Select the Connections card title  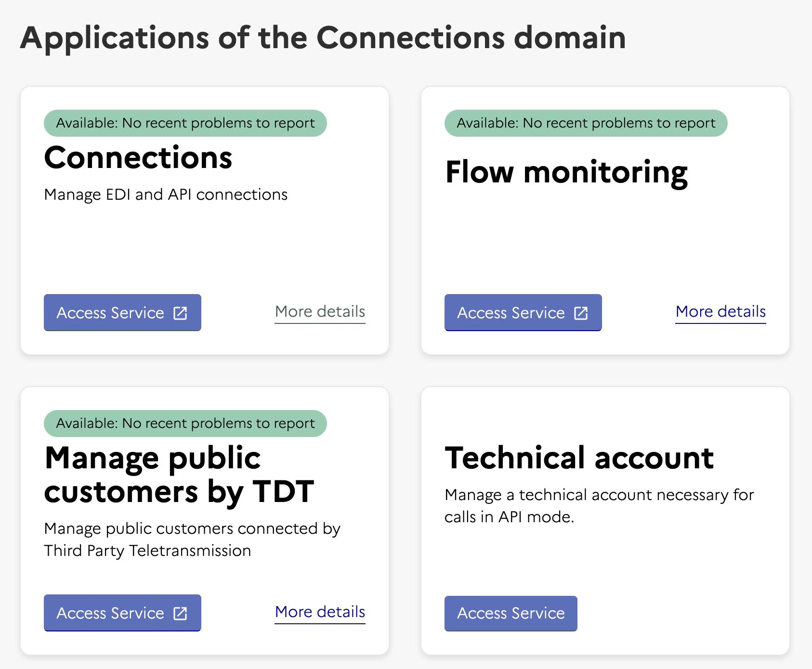[138, 157]
